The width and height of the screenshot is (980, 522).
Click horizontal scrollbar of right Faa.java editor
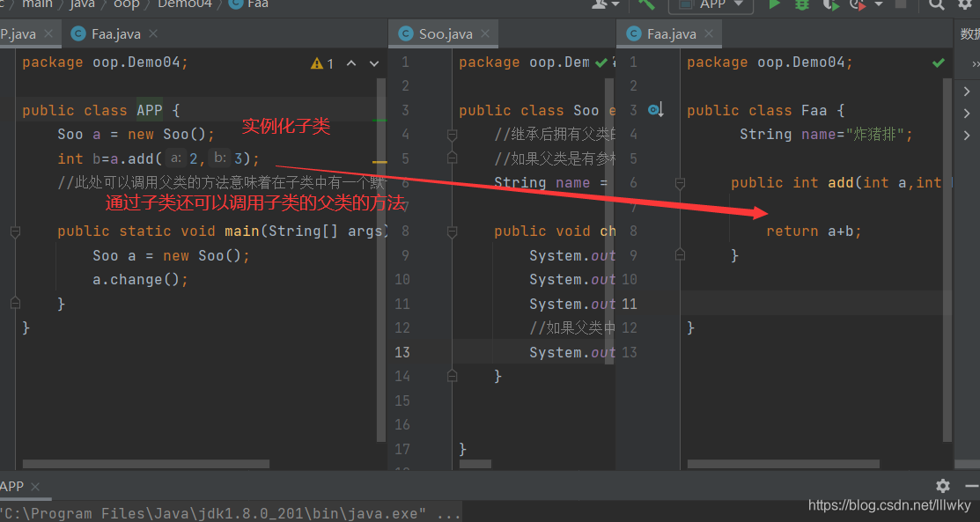(x=783, y=464)
